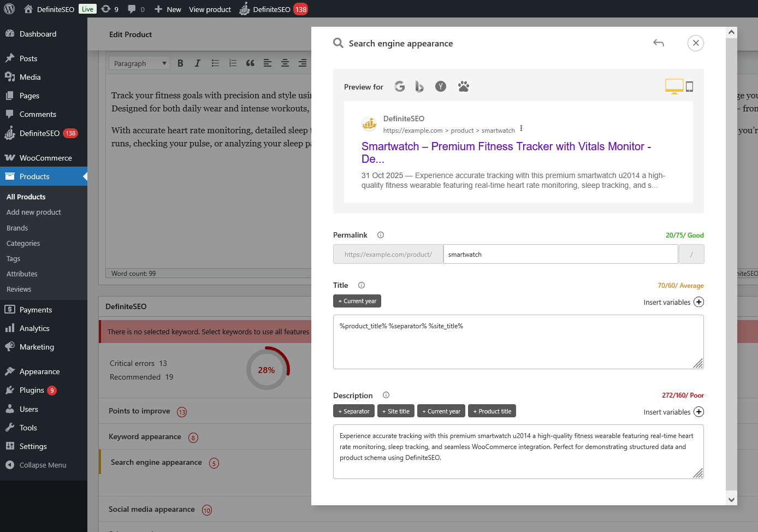The width and height of the screenshot is (758, 532).
Task: Apply bold formatting in the editor
Action: (180, 63)
